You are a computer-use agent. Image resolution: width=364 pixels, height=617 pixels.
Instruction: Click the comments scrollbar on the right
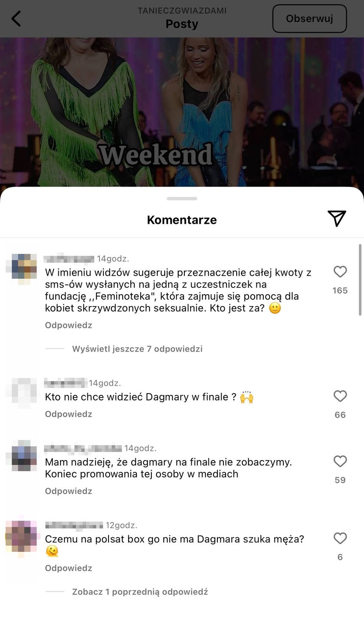(360, 280)
